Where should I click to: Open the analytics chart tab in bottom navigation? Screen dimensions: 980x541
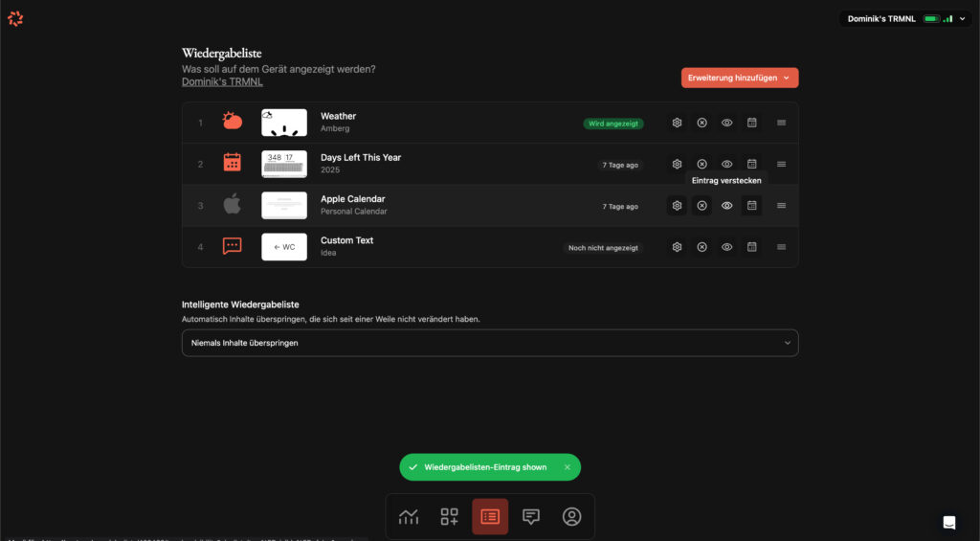coord(409,517)
